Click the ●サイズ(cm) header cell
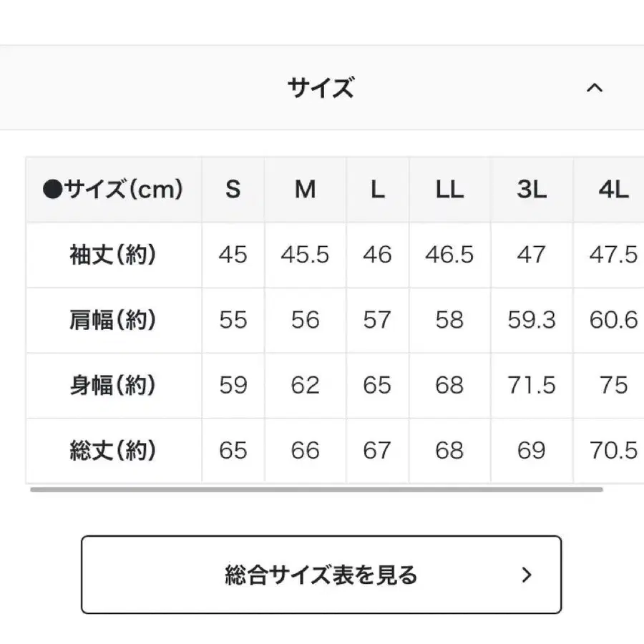The image size is (644, 644). 113,190
